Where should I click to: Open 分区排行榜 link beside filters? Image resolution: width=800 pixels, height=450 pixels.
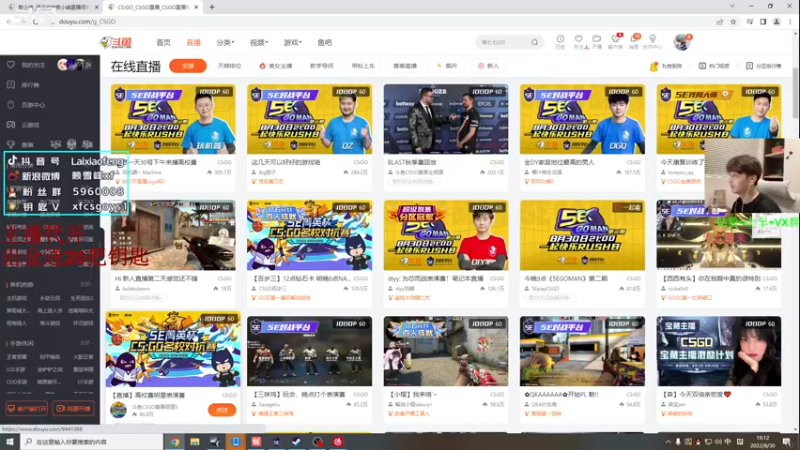(764, 66)
